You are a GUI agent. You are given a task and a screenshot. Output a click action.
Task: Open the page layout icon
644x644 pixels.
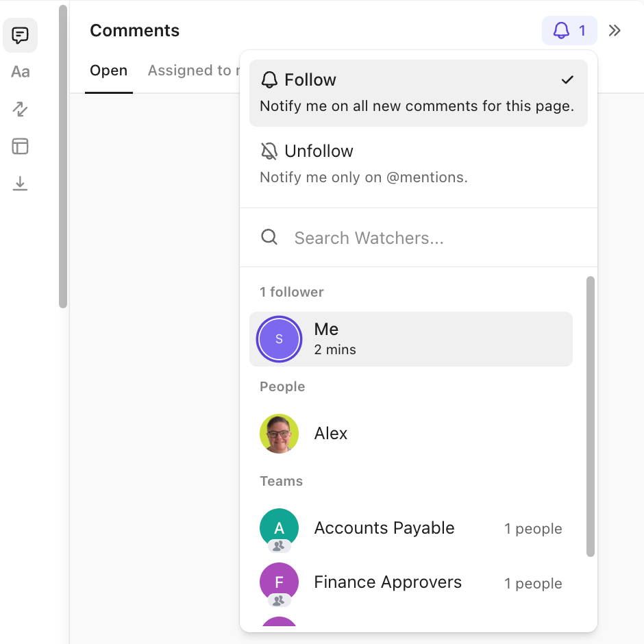[x=20, y=146]
